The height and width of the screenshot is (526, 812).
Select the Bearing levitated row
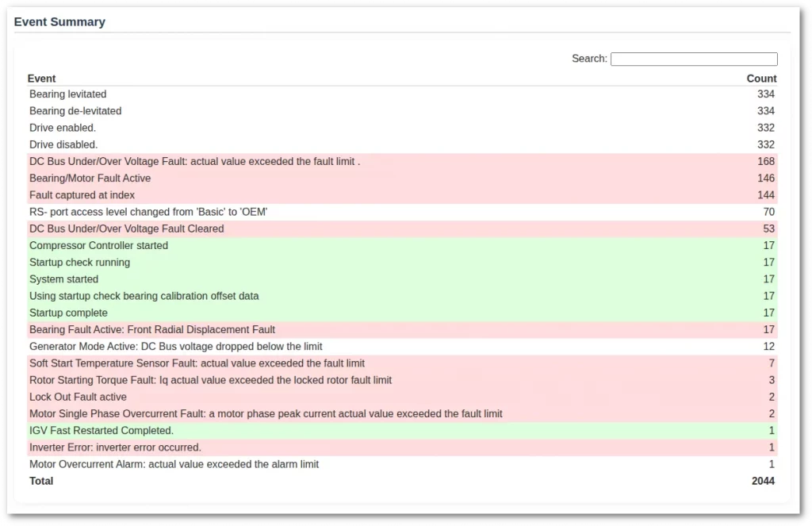click(x=68, y=94)
